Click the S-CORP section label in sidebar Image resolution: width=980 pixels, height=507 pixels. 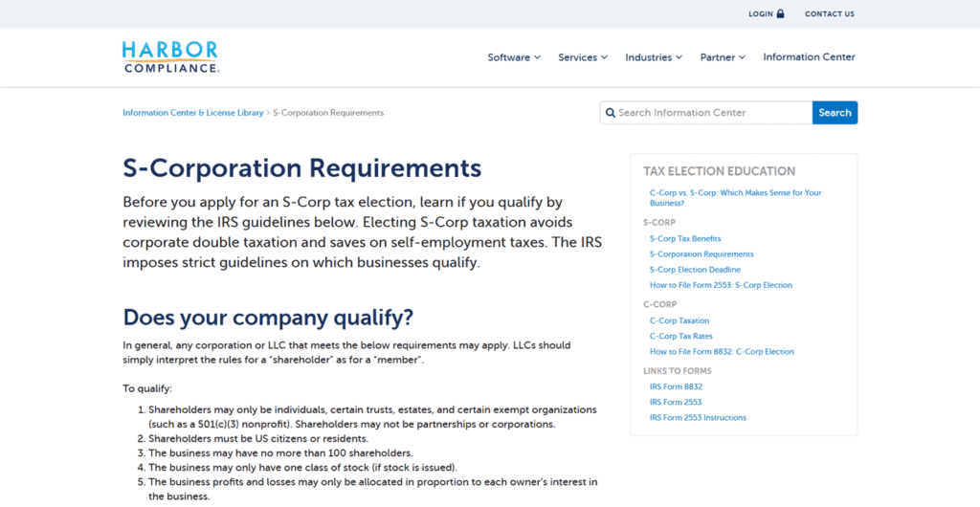click(x=658, y=222)
